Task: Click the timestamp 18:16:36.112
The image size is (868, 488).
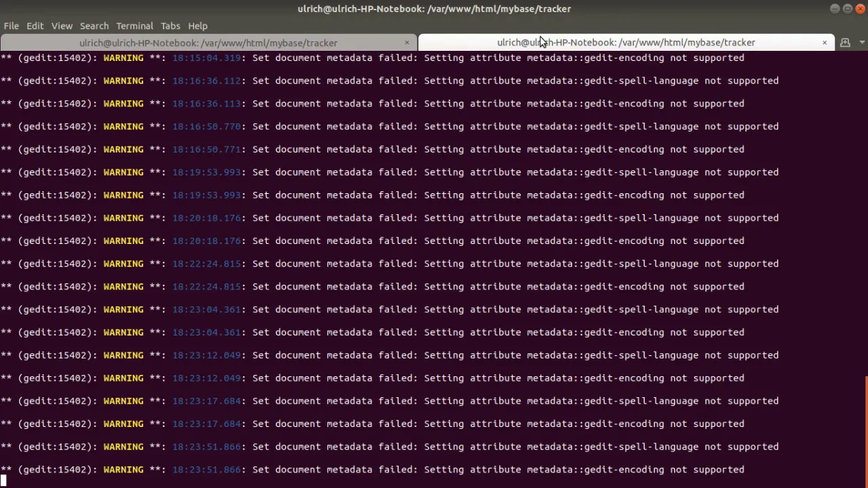Action: point(207,81)
